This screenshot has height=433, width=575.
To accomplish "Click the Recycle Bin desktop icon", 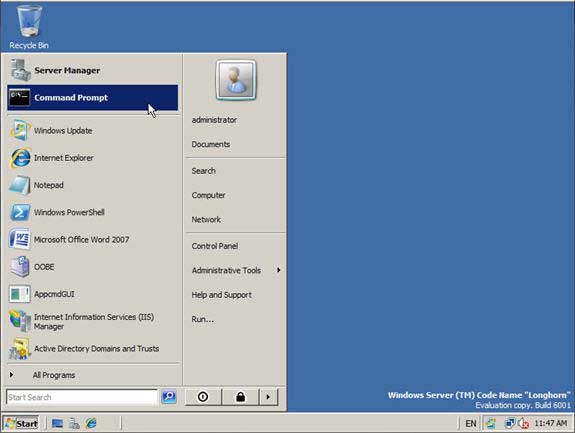I will (x=29, y=27).
